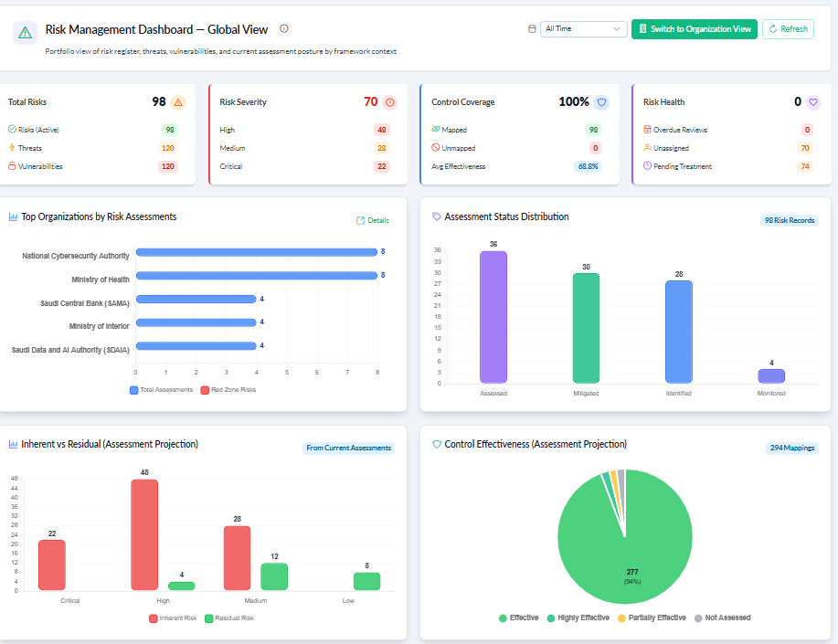This screenshot has width=838, height=644.
Task: Click the lightning bolt icon beside Threats
Action: 12,147
